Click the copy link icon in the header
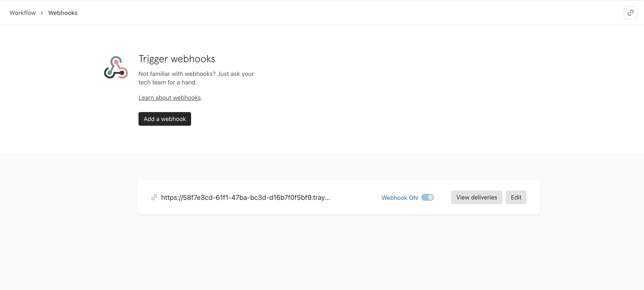Image resolution: width=644 pixels, height=290 pixels. pos(630,13)
